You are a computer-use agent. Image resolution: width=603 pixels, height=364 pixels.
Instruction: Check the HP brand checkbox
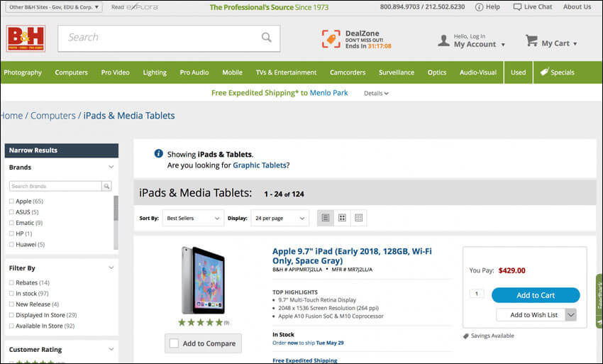[11, 233]
